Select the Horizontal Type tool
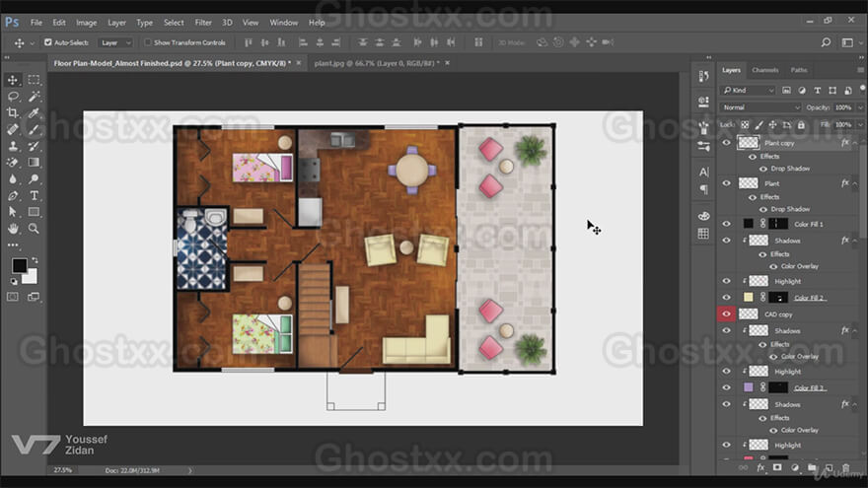868x488 pixels. [34, 195]
